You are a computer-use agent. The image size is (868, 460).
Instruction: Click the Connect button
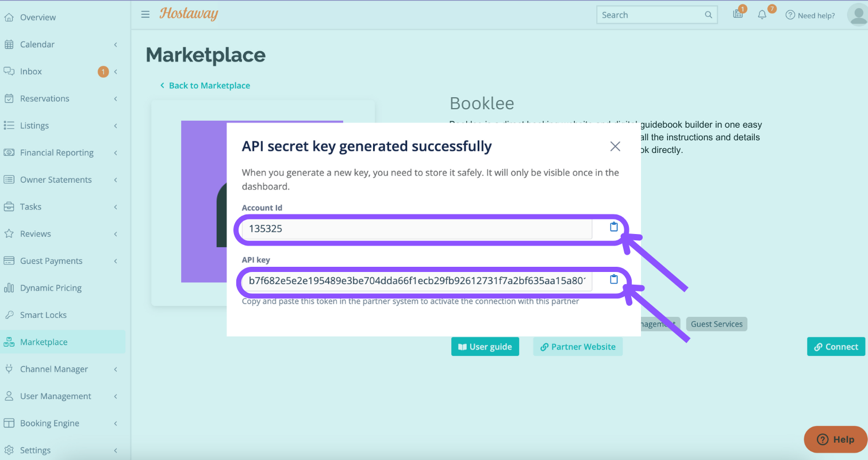tap(836, 347)
